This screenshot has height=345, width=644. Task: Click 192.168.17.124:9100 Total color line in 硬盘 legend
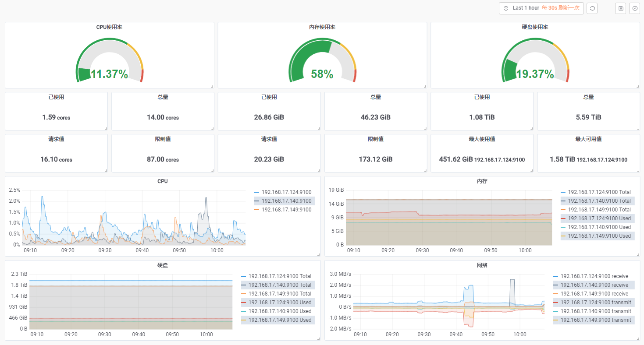(x=244, y=276)
